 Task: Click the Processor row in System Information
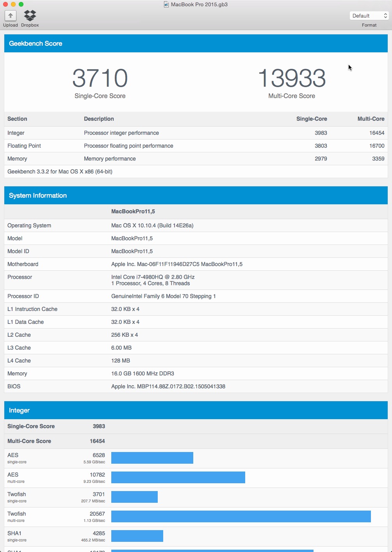(x=196, y=280)
